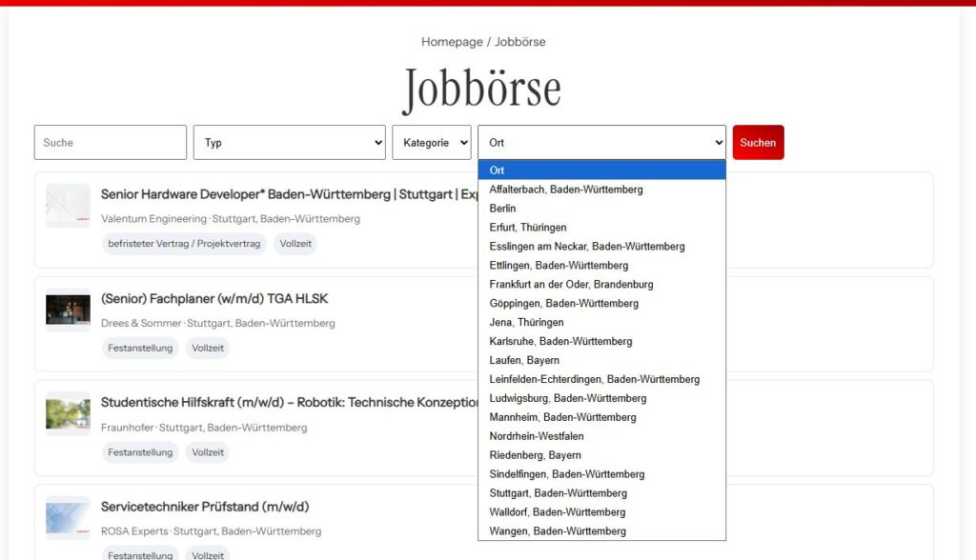Choose Stuttgart, Baden-Württemberg in the Ort list
The height and width of the screenshot is (560, 976).
[x=558, y=493]
